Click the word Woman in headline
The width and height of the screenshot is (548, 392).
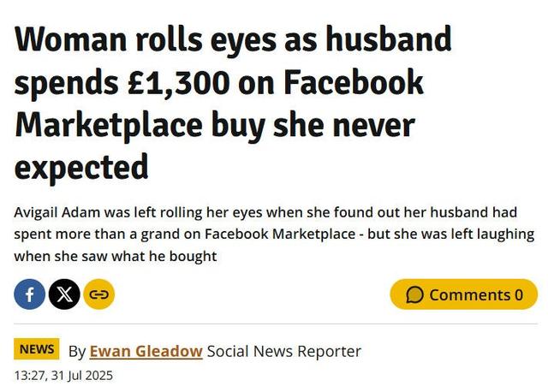[x=70, y=39]
